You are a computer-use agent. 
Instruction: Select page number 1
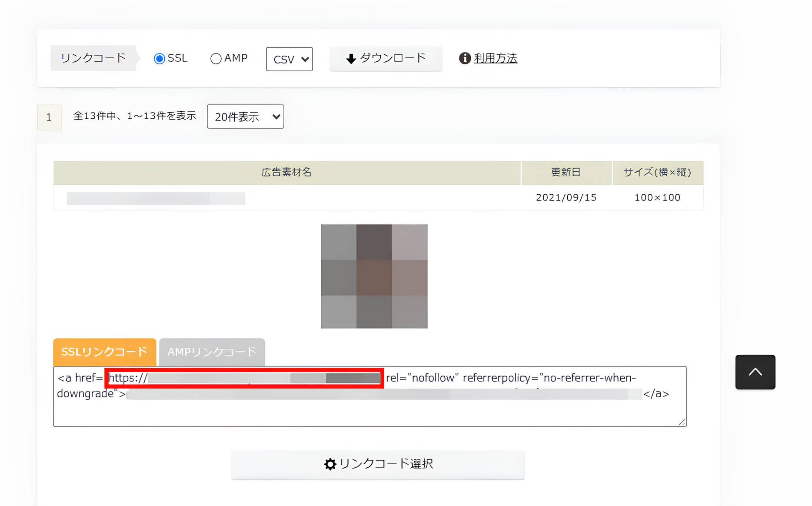coord(49,117)
